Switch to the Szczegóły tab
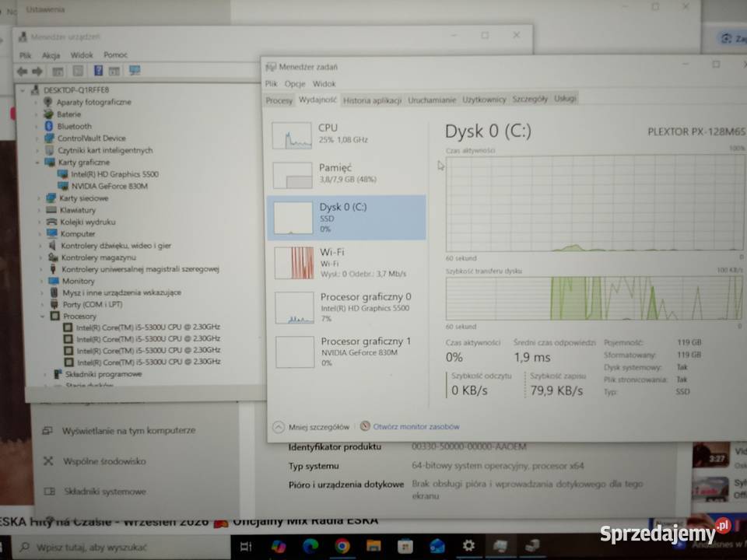 tap(530, 99)
